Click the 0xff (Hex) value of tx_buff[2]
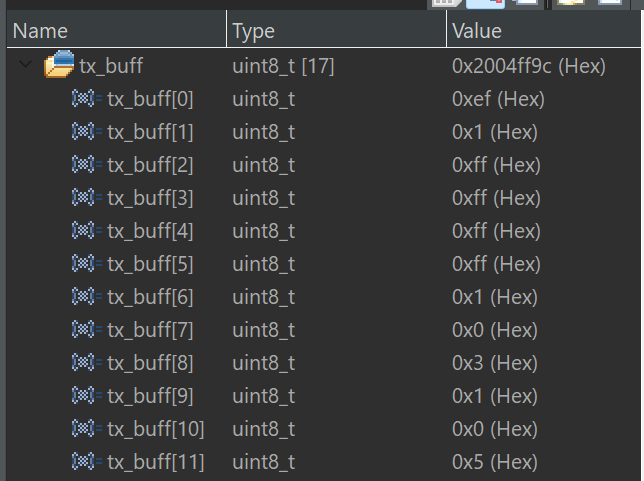644x481 pixels. click(496, 165)
